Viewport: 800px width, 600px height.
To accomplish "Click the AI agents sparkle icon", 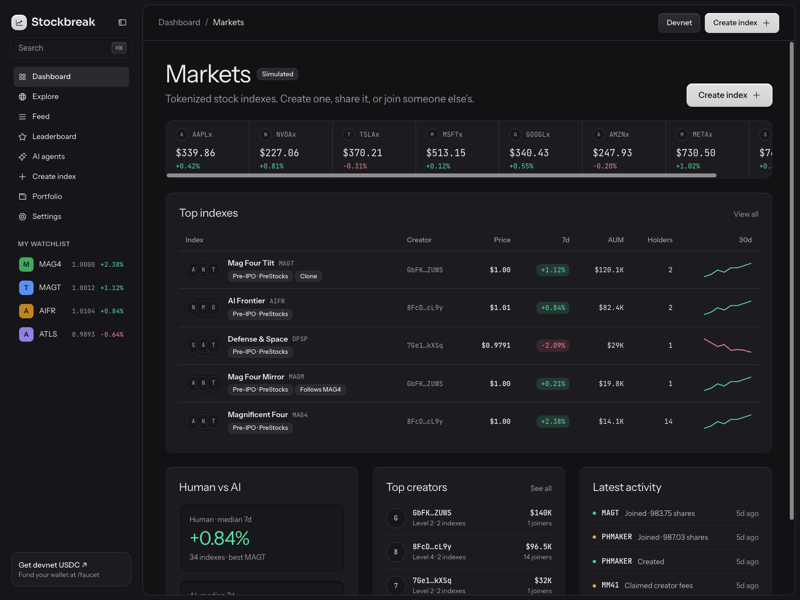I will 22,157.
